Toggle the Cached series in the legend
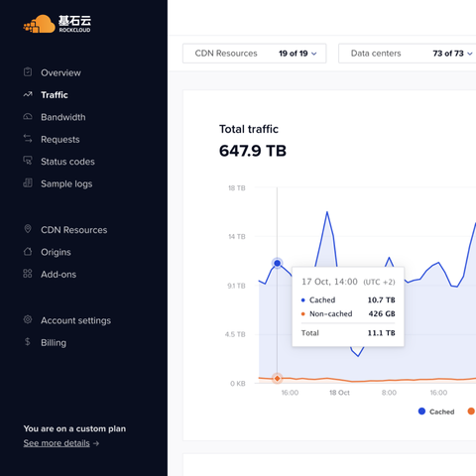Image resolution: width=476 pixels, height=476 pixels. pos(436,412)
